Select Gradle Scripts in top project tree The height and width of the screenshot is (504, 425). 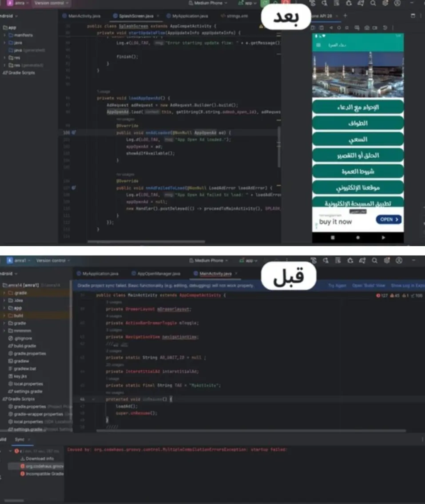(19, 72)
